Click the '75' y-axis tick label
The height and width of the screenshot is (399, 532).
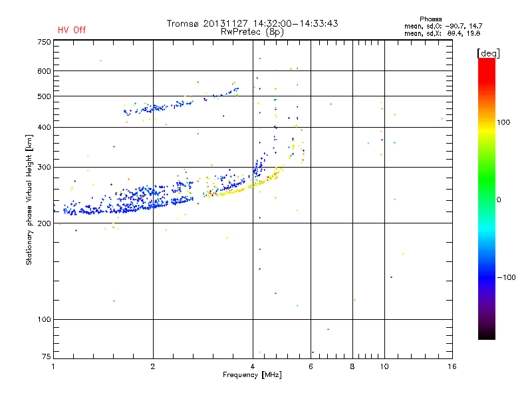pos(46,356)
